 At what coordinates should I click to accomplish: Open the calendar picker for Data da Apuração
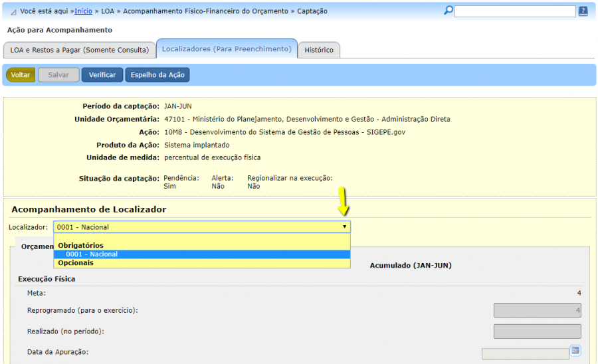(575, 350)
